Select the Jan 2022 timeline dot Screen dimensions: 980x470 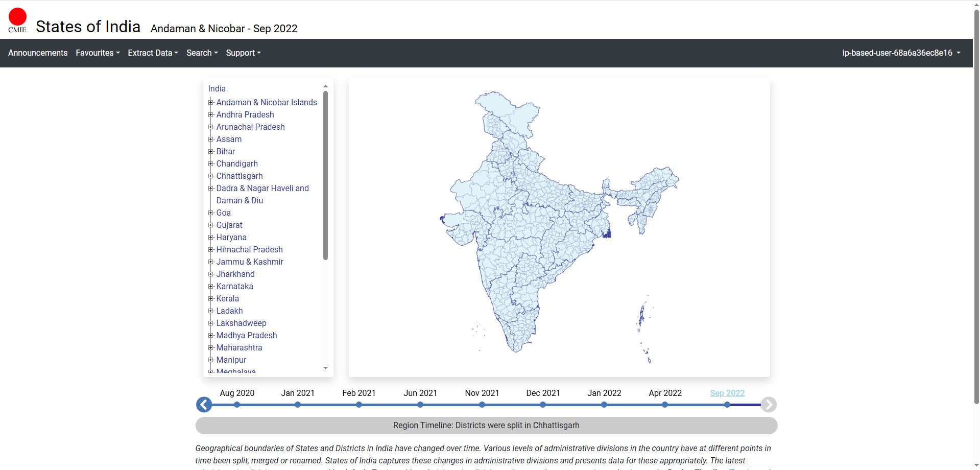point(604,405)
